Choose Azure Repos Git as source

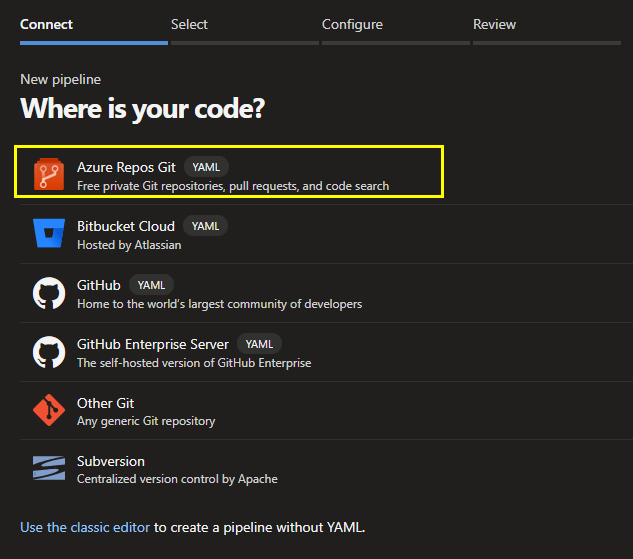(126, 167)
